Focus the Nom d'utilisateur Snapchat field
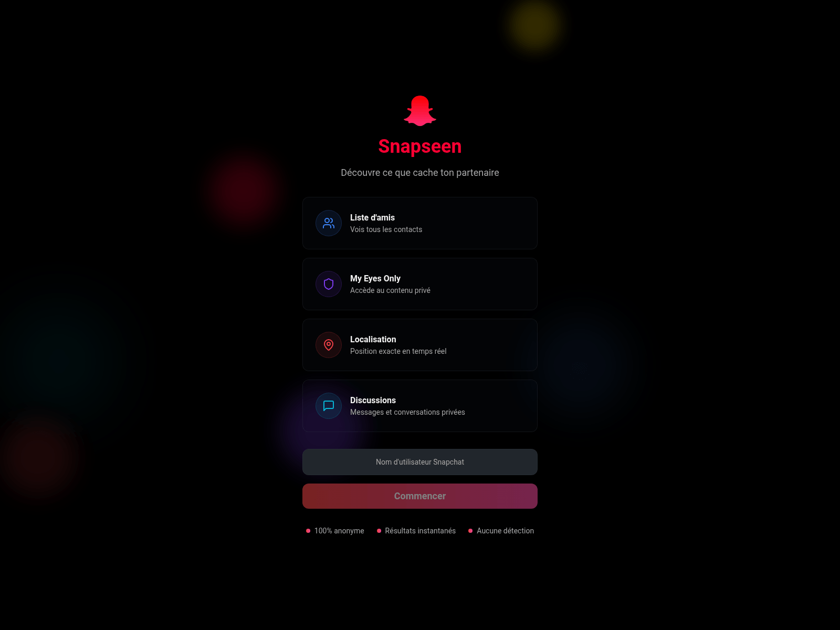The width and height of the screenshot is (840, 630). [420, 462]
